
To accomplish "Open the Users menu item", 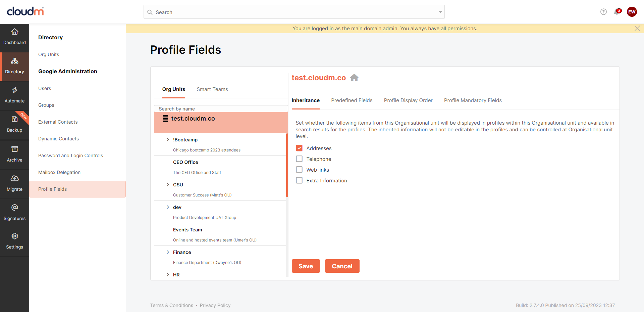I will pos(45,88).
